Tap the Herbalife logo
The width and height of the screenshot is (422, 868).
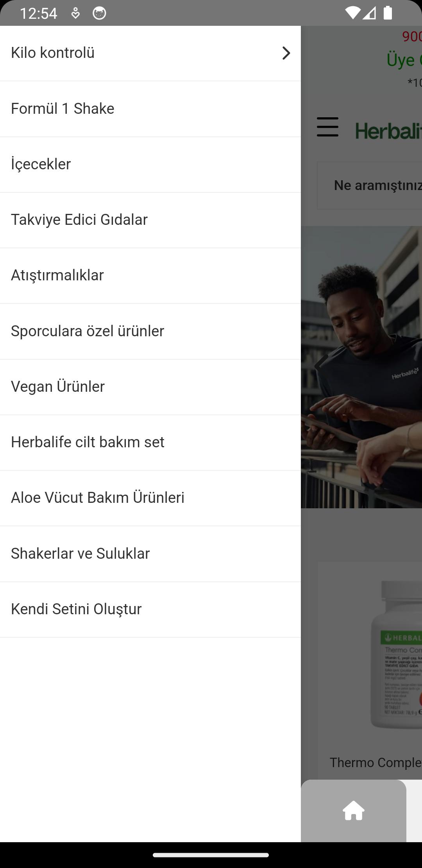click(x=388, y=131)
